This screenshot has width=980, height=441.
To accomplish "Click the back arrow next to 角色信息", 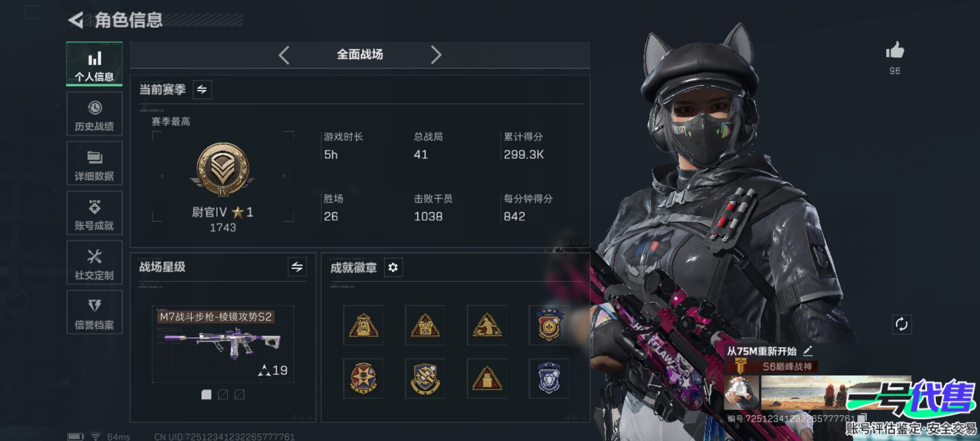I will point(76,20).
